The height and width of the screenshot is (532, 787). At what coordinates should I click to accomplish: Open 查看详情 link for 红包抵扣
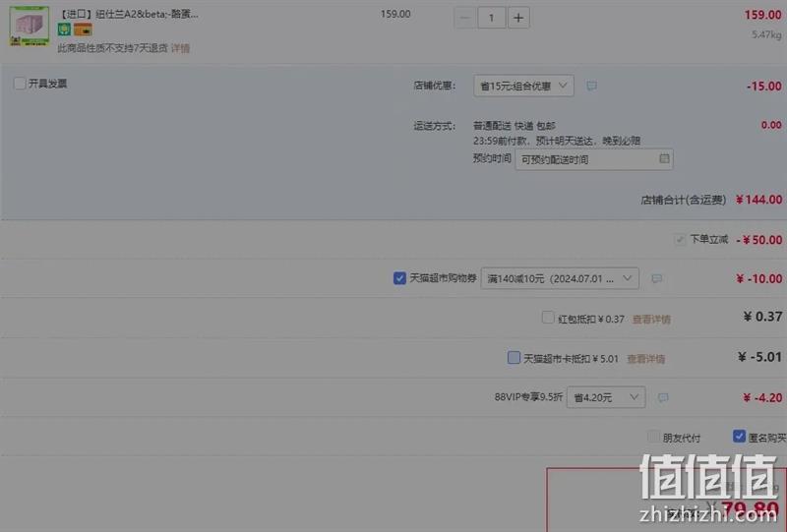651,320
